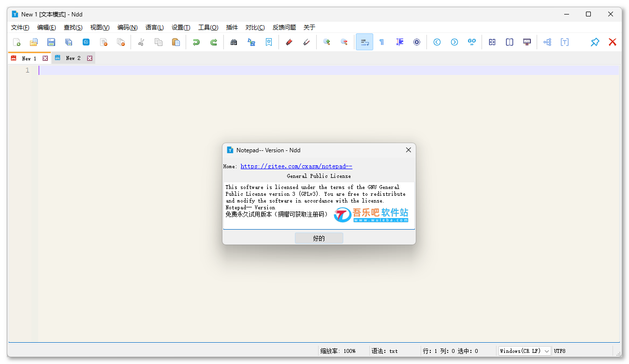Click the 好的 button in dialog

tap(319, 238)
